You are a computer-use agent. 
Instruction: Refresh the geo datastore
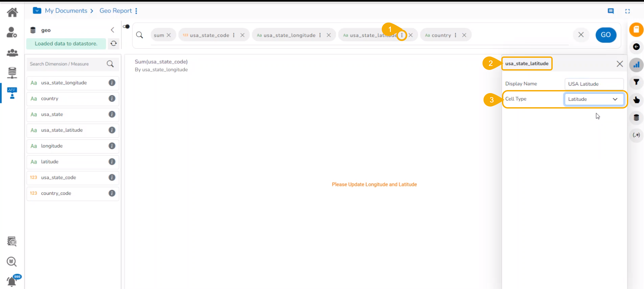coord(114,43)
